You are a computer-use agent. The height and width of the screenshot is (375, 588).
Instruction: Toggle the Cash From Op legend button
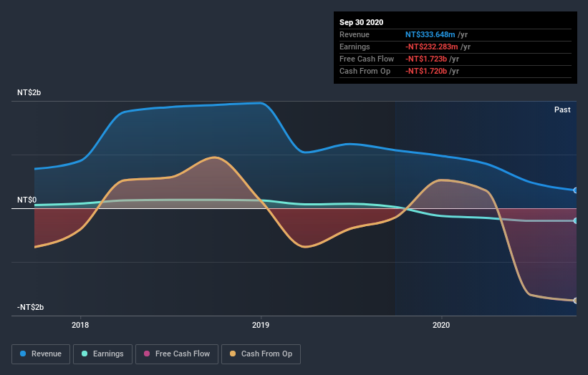tap(261, 354)
